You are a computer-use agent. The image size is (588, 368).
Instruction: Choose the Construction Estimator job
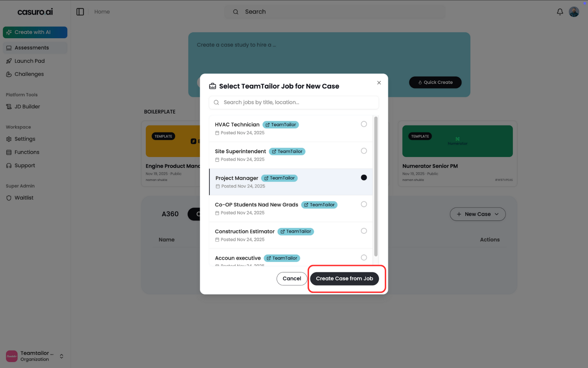coord(363,231)
